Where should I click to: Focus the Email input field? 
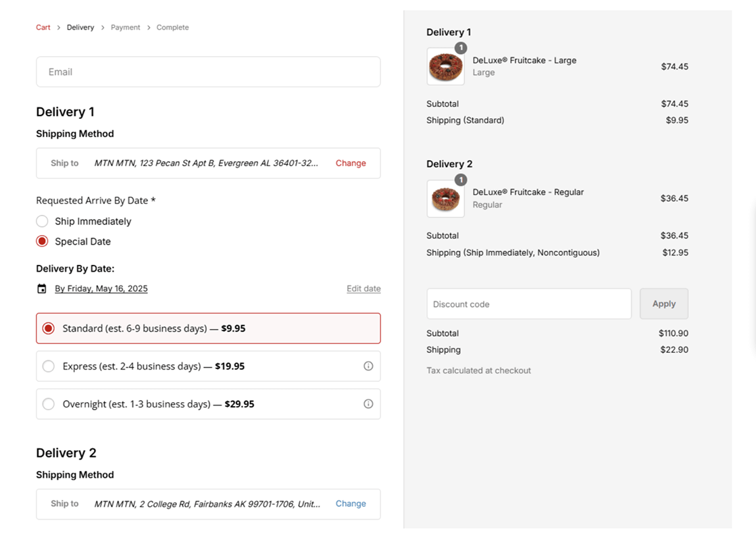(x=208, y=72)
